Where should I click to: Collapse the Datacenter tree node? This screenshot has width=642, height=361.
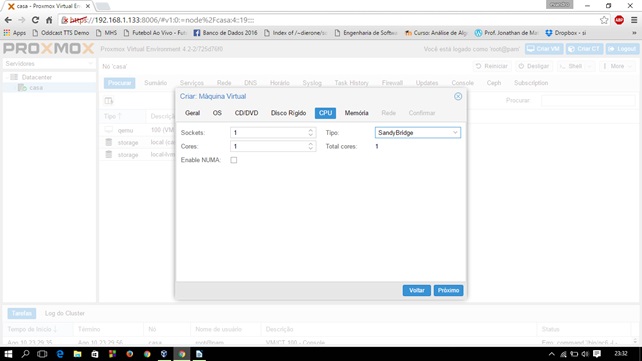point(7,77)
